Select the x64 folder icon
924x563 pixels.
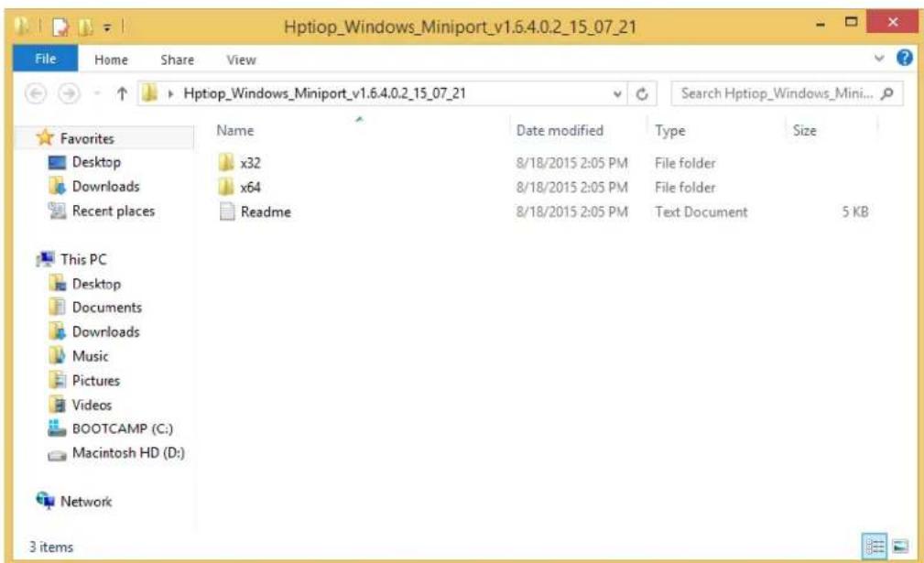pyautogui.click(x=226, y=187)
